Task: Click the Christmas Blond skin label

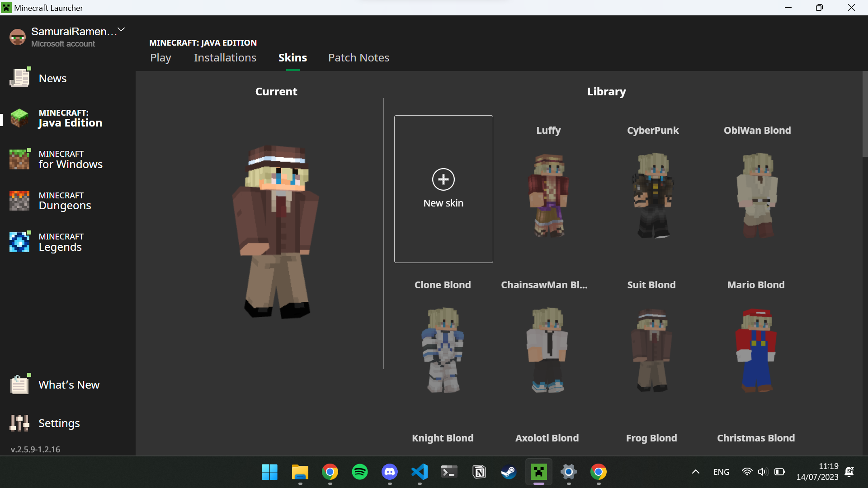Action: pyautogui.click(x=756, y=438)
